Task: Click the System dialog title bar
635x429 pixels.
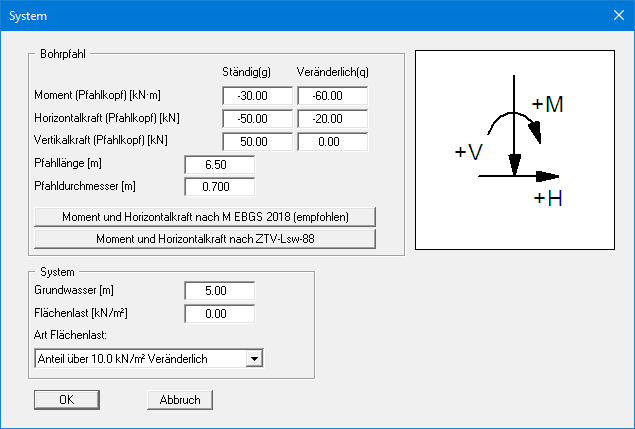Action: [300, 16]
